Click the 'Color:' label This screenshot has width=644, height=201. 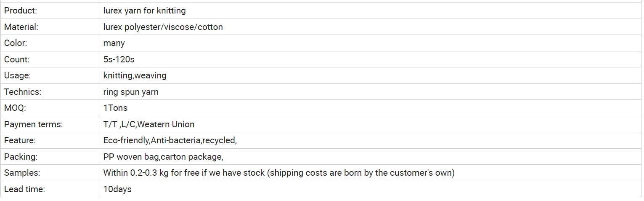tap(16, 43)
